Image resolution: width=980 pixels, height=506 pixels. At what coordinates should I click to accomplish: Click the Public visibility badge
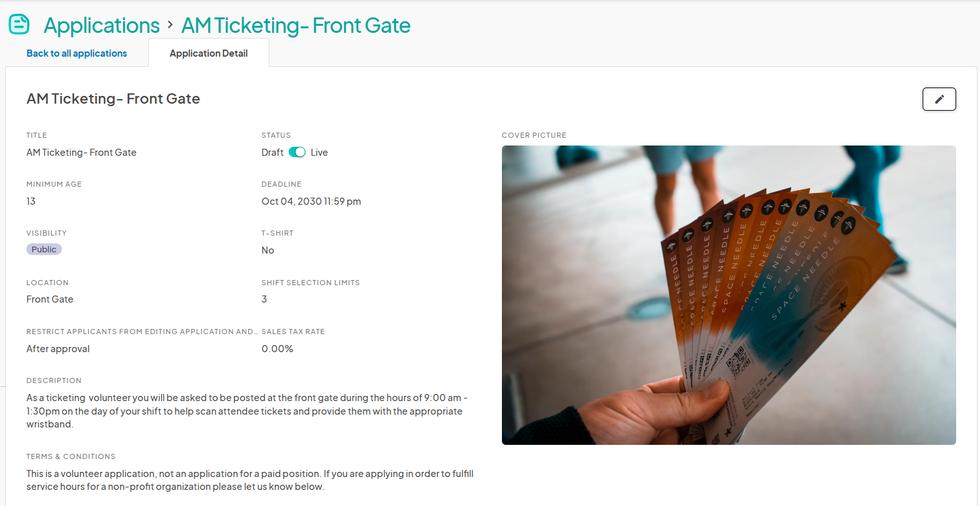(44, 249)
